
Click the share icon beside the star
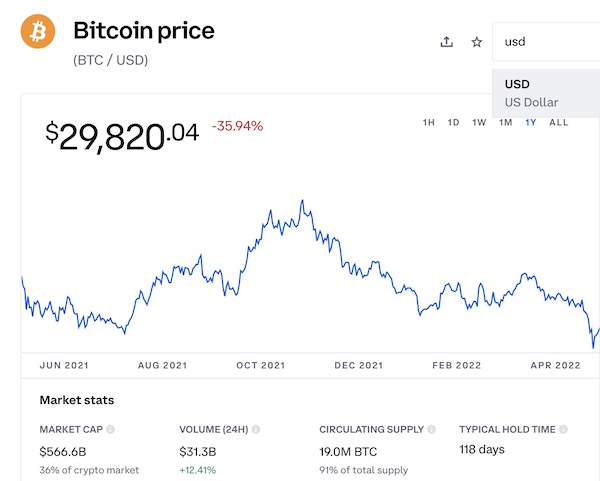[x=447, y=42]
